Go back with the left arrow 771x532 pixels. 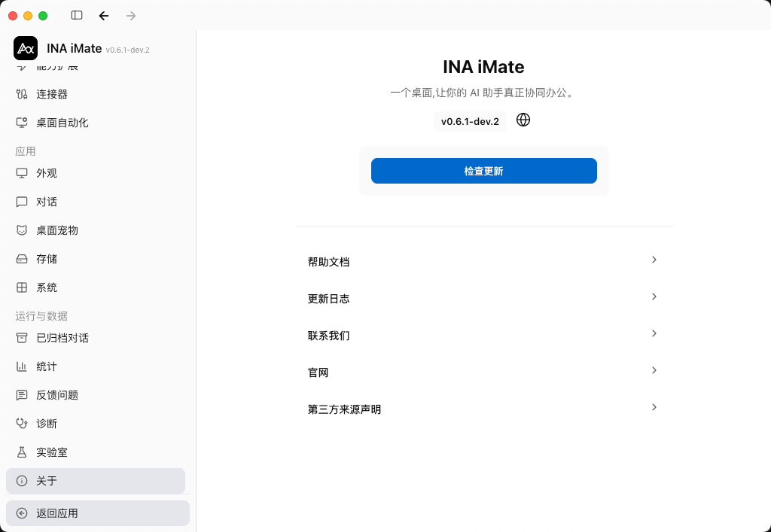click(x=104, y=16)
